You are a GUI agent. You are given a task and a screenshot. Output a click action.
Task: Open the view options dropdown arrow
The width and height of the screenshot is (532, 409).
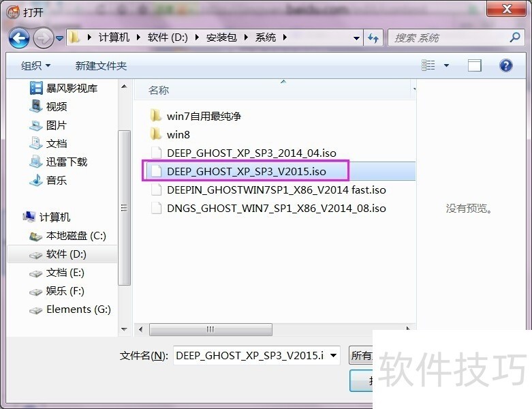(x=447, y=65)
